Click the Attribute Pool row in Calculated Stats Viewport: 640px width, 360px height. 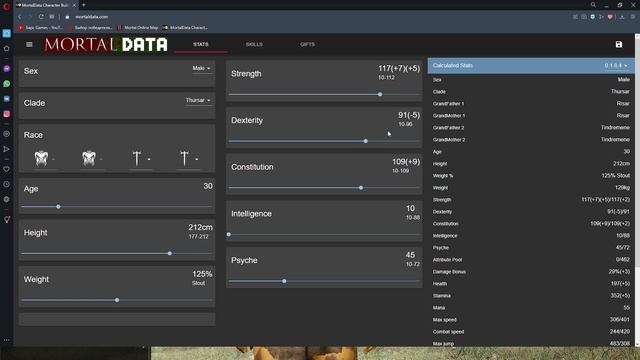[x=531, y=260]
